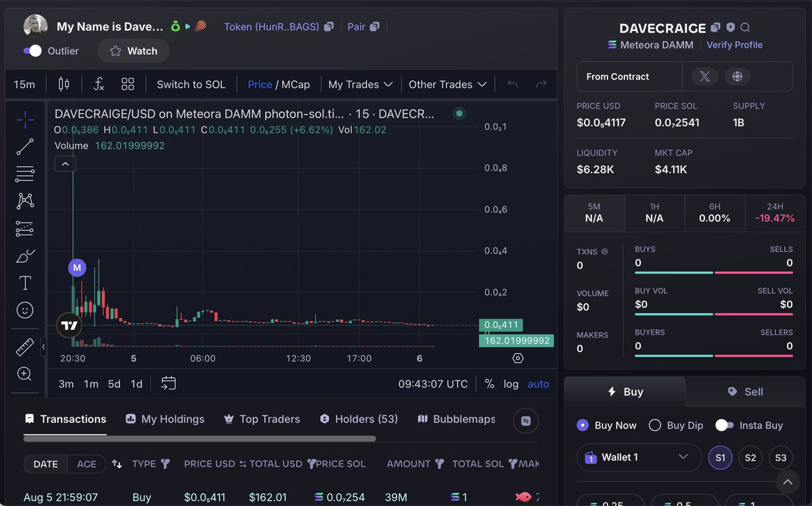This screenshot has width=812, height=506.
Task: Toggle log scale on chart
Action: tap(511, 384)
